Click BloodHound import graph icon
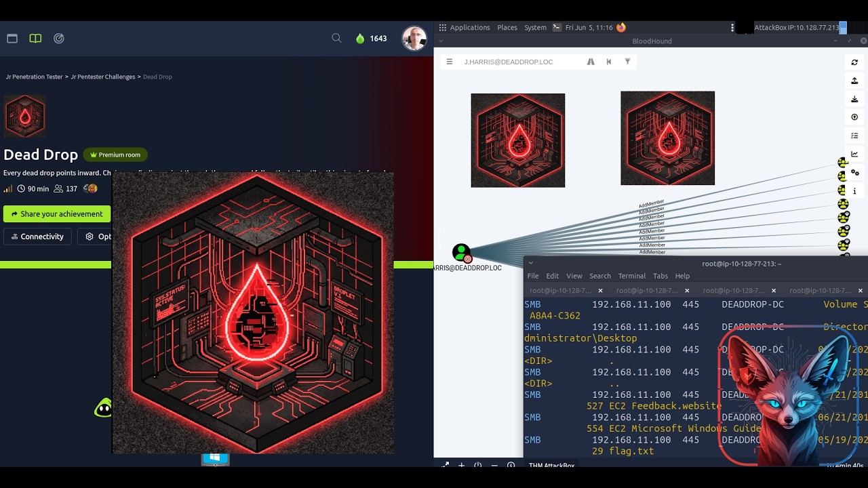 click(x=854, y=99)
